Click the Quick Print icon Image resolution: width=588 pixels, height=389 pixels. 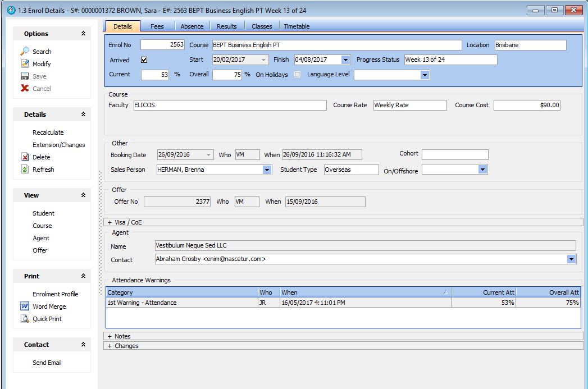(x=25, y=319)
